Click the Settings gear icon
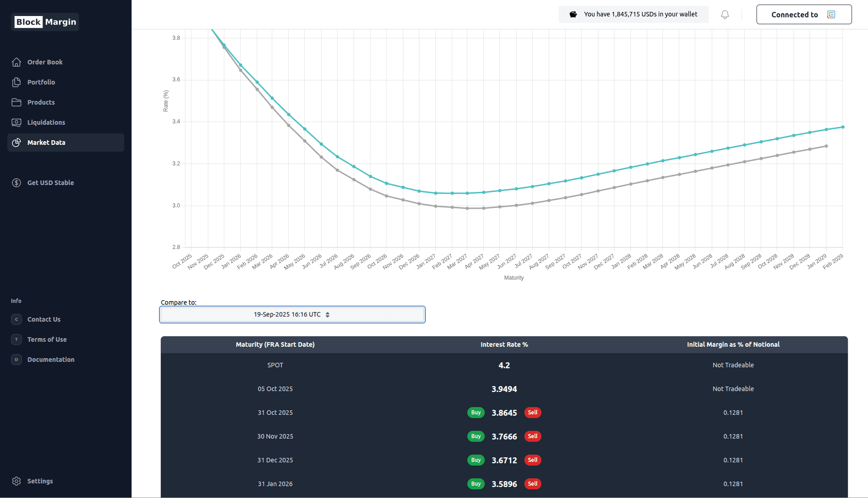Screen dimensions: 868x498 [x=16, y=481]
